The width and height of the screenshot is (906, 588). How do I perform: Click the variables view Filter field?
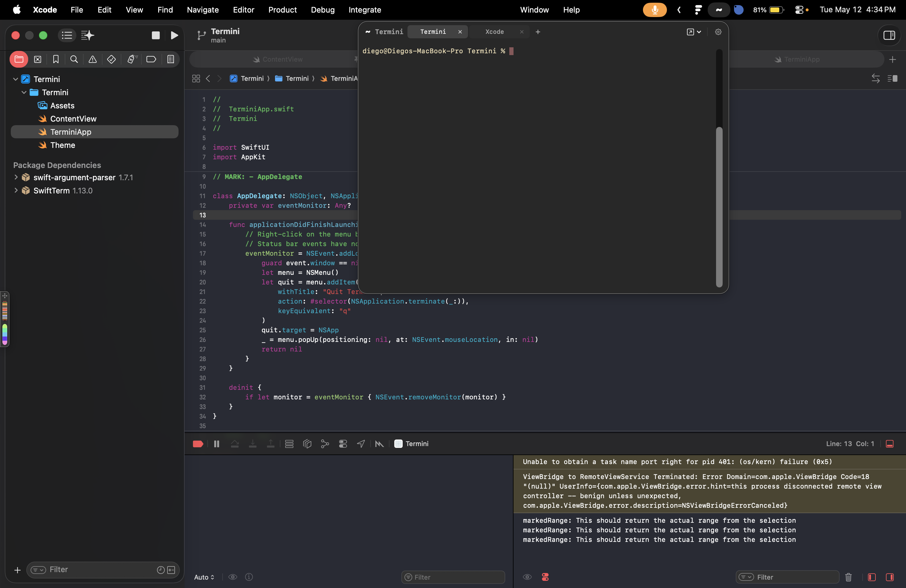(453, 577)
